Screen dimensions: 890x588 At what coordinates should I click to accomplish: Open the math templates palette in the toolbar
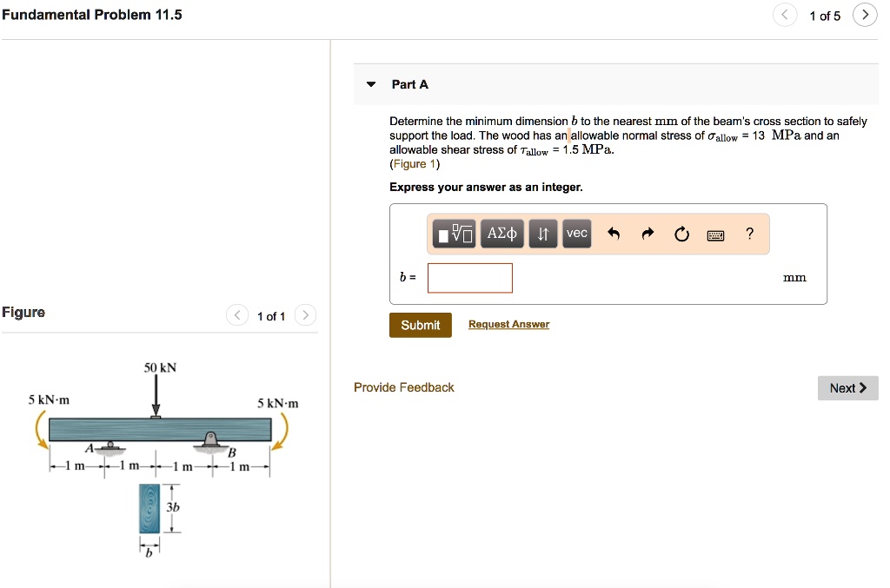coord(454,233)
